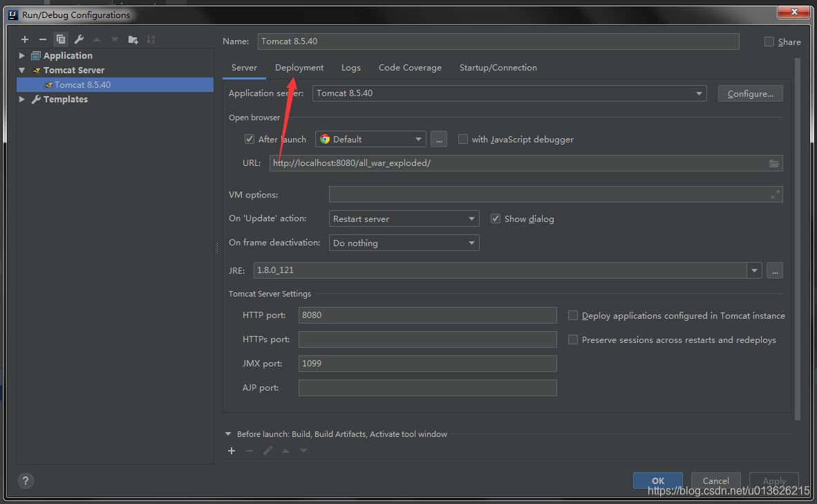This screenshot has width=817, height=504.
Task: Click the Apply button
Action: tap(773, 480)
